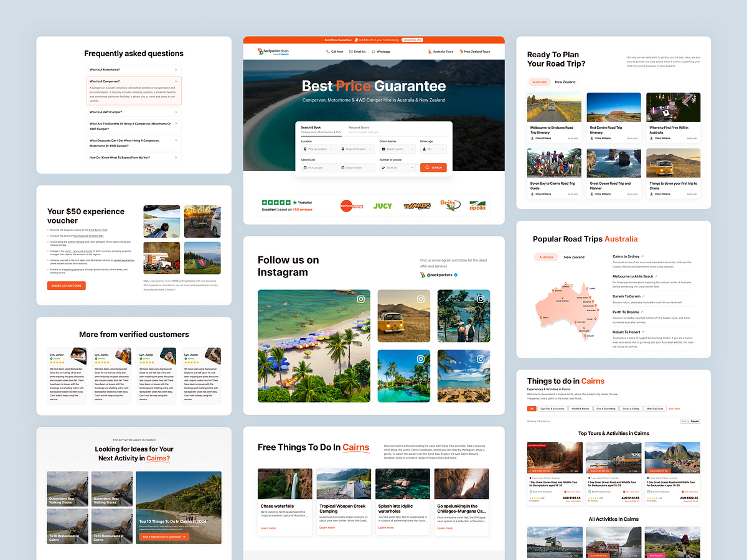Select the Whatsapp chat icon in the header
Viewport: 747px width, 560px height.
(373, 52)
